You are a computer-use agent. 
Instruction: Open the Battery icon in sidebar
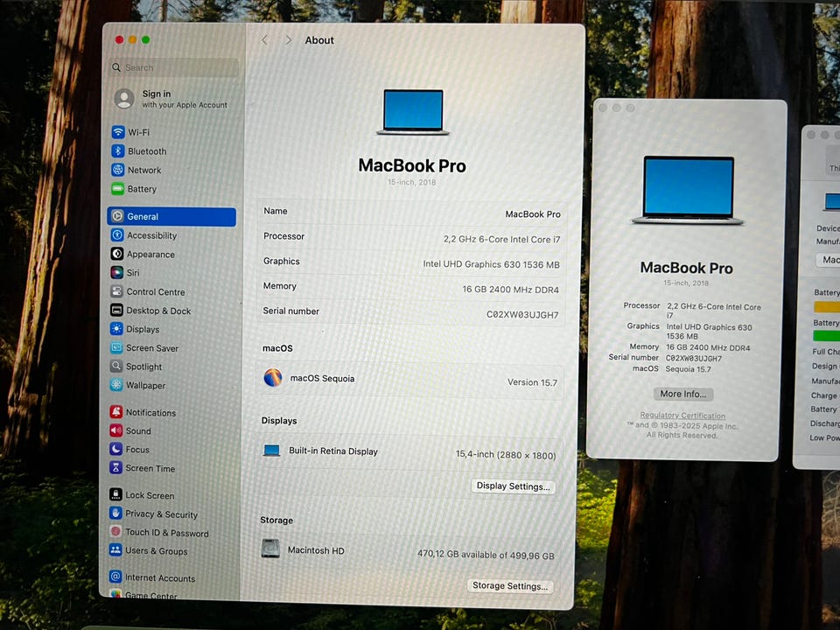pyautogui.click(x=118, y=189)
